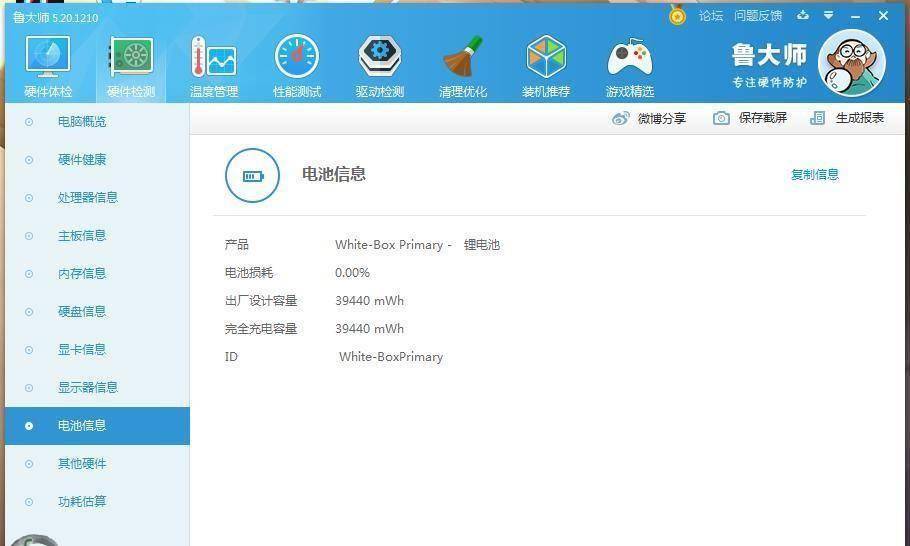The image size is (910, 546).
Task: Close the 鲁大师 window
Action: [x=883, y=16]
